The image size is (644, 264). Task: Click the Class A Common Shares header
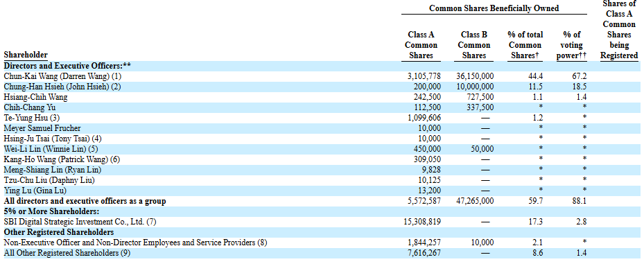tap(421, 45)
